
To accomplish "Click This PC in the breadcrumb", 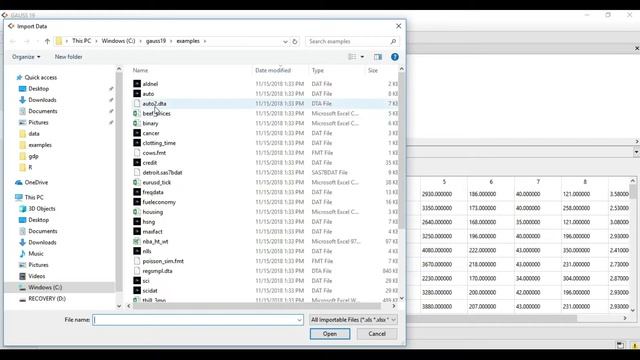I will click(82, 41).
